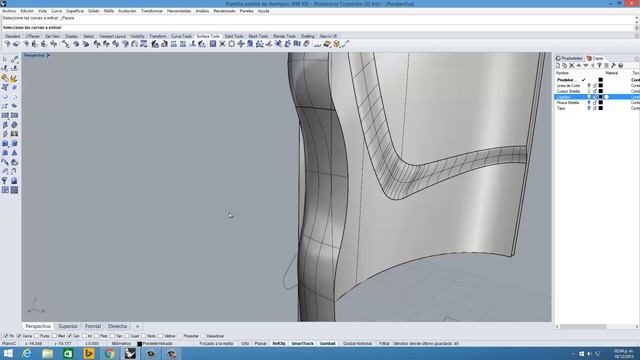Viewport: 640px width, 360px height.
Task: Click the new layer icon in Capas panel
Action: pyautogui.click(x=558, y=65)
